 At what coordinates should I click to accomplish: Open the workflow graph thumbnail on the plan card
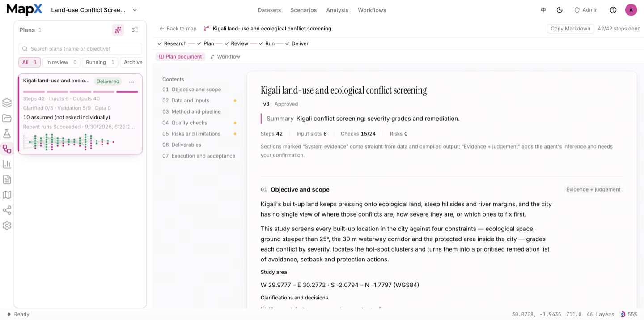click(69, 142)
